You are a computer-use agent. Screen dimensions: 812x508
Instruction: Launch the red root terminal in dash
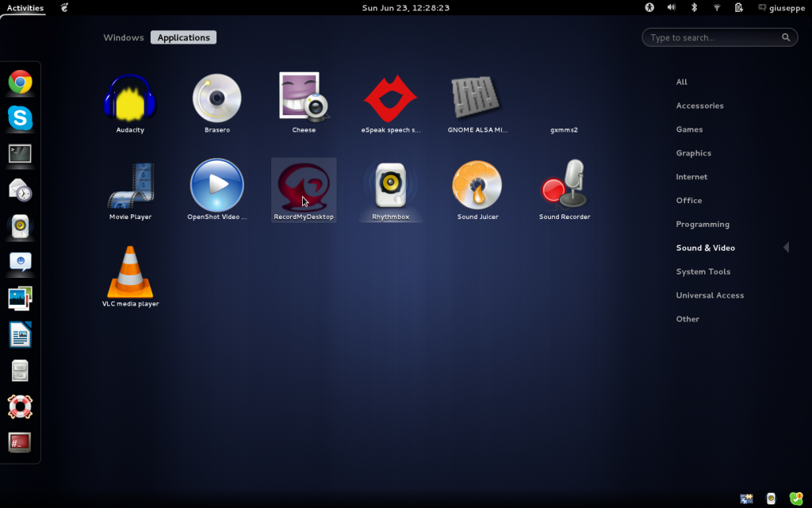(20, 443)
